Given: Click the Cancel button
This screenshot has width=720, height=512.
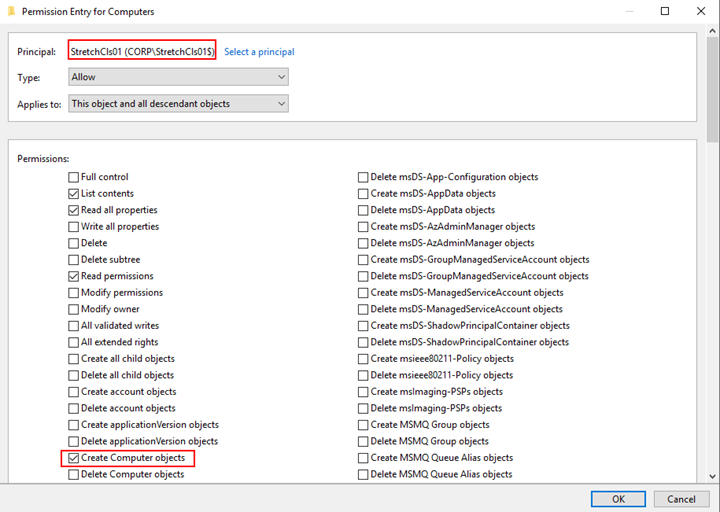Looking at the screenshot, I should tap(681, 499).
